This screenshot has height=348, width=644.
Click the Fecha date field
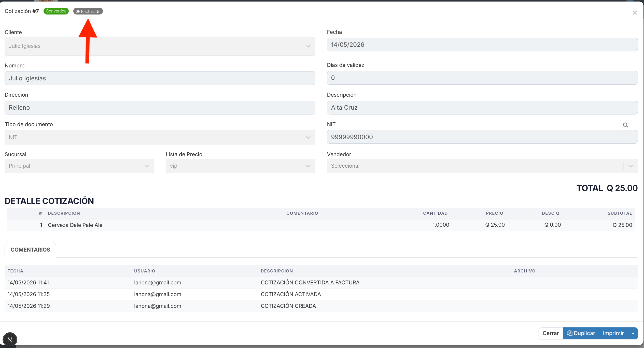coord(482,45)
